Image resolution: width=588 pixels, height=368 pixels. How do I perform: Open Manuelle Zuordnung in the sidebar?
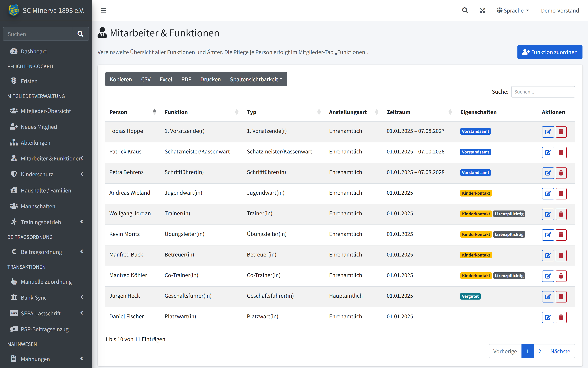coord(46,282)
